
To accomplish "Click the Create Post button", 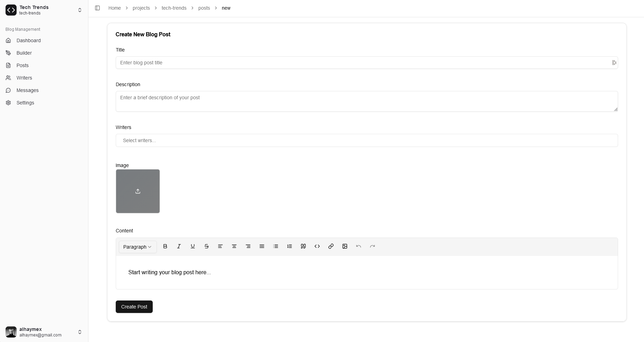I will point(134,307).
